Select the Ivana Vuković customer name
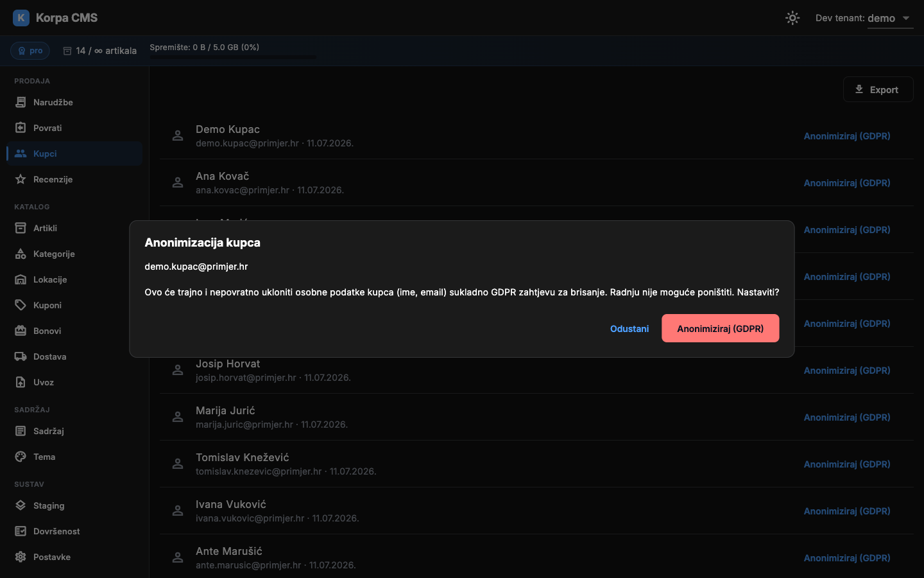This screenshot has width=924, height=578. 231,504
